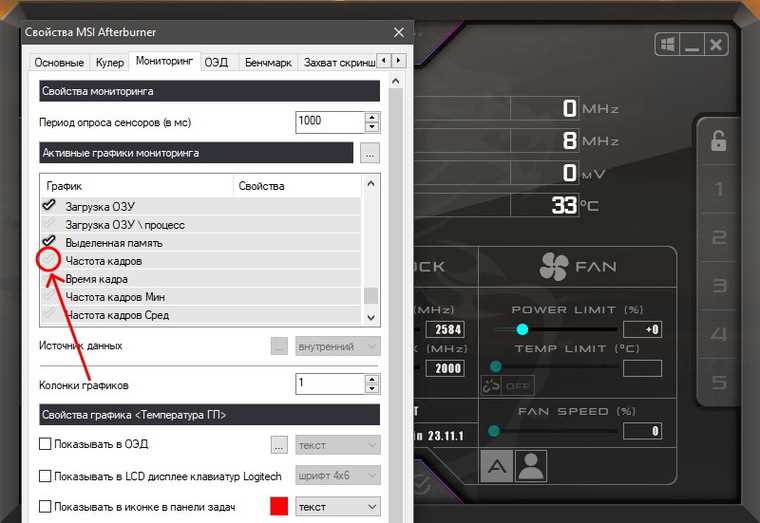The width and height of the screenshot is (760, 523).
Task: Select profile slot 2
Action: click(719, 238)
